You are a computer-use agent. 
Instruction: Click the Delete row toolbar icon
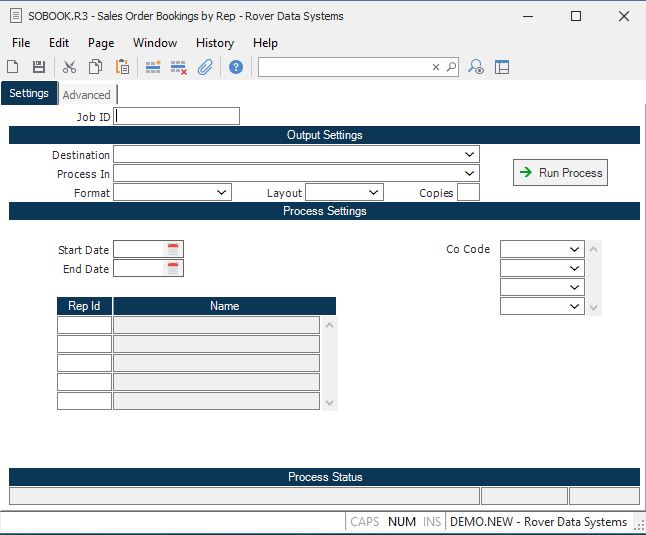(x=179, y=67)
